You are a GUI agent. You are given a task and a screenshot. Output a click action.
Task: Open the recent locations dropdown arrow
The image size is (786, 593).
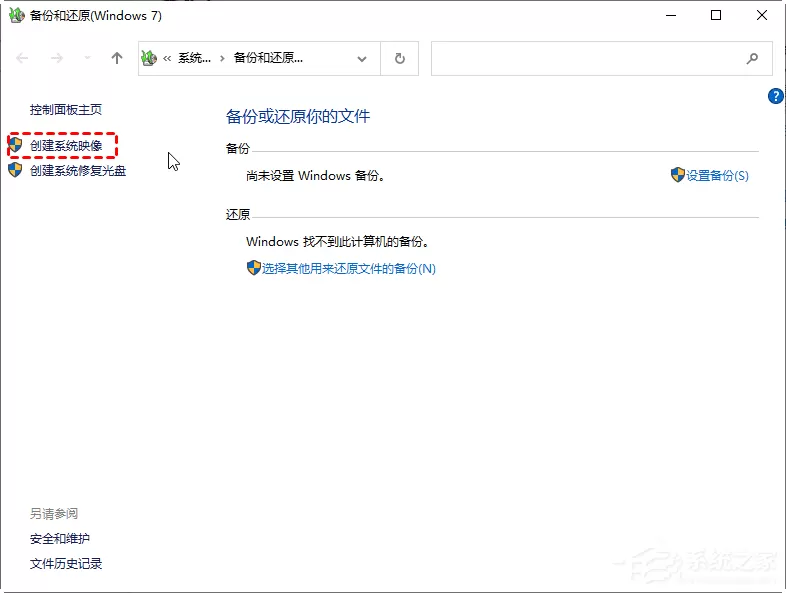87,58
